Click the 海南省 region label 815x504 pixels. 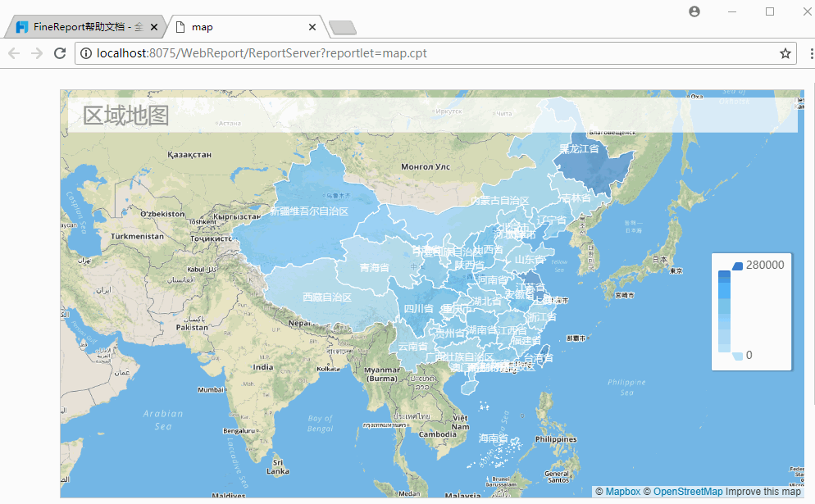494,438
